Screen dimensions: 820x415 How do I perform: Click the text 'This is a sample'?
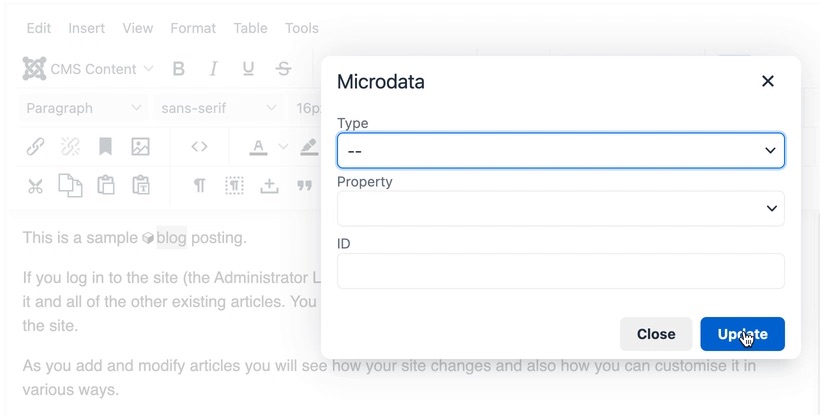(80, 238)
